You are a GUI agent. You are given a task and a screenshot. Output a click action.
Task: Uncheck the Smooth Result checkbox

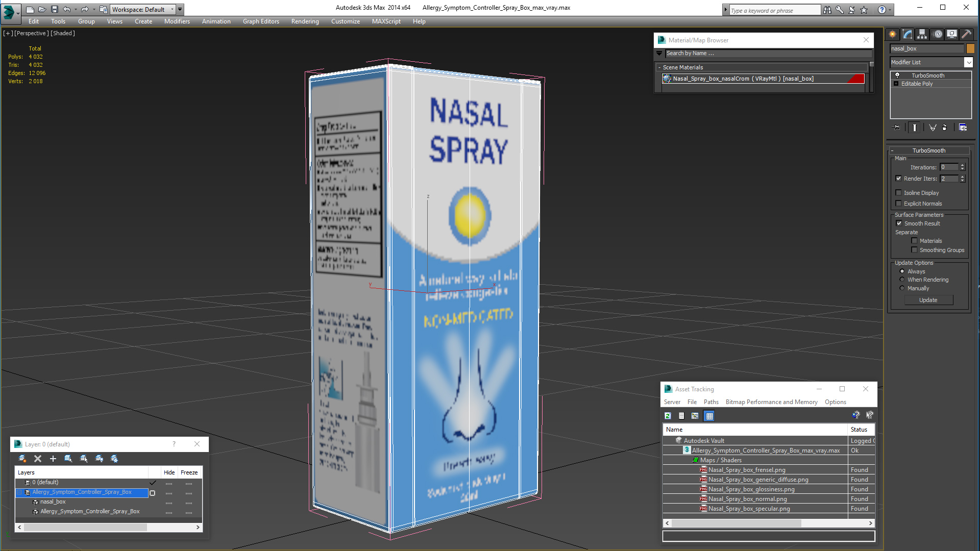pyautogui.click(x=899, y=223)
